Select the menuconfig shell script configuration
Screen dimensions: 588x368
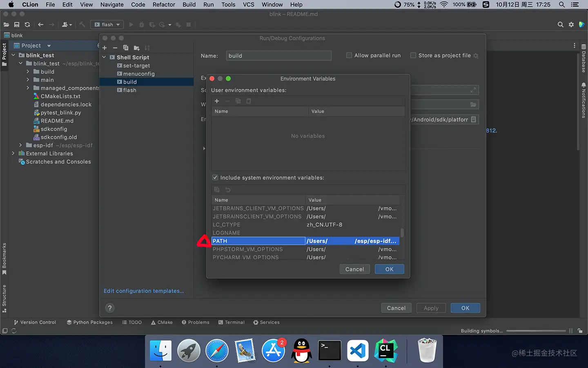coord(139,74)
